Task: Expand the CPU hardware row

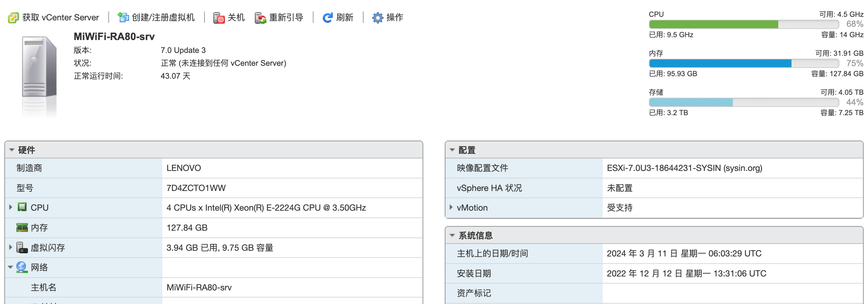Action: 11,207
